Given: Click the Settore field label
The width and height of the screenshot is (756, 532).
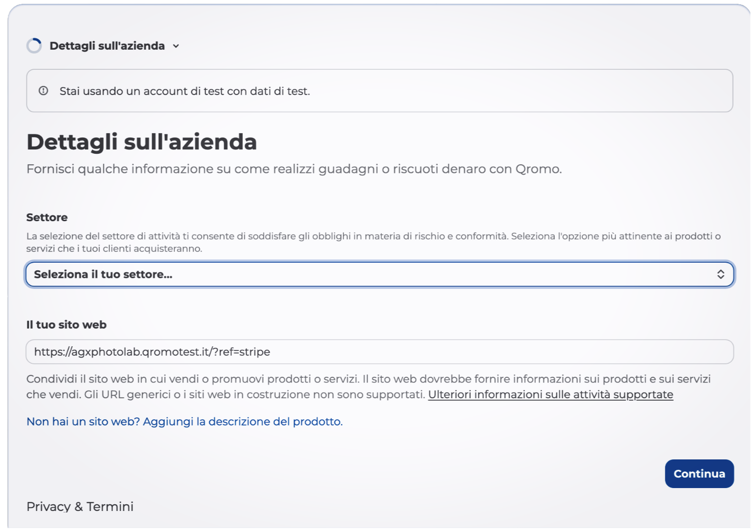Looking at the screenshot, I should (47, 217).
